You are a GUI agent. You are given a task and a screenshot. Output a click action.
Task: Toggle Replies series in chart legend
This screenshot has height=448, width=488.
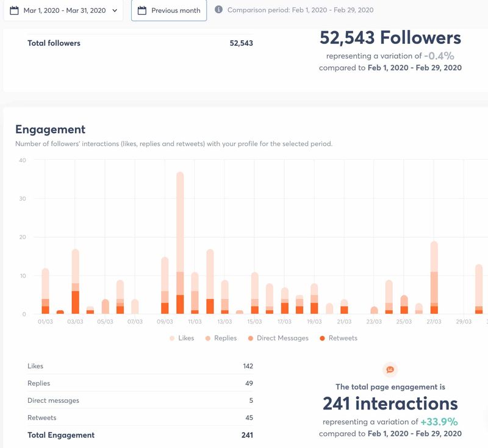click(221, 338)
